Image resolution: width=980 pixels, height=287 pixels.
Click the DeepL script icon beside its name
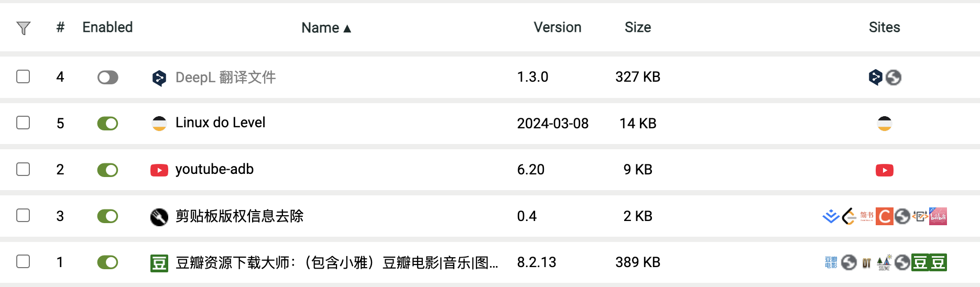[x=159, y=78]
